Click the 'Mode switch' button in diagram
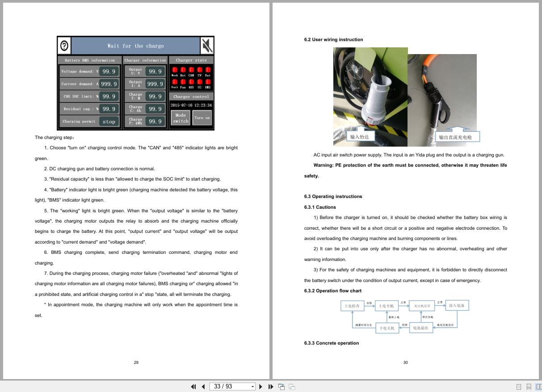This screenshot has width=542, height=392. coord(181,118)
